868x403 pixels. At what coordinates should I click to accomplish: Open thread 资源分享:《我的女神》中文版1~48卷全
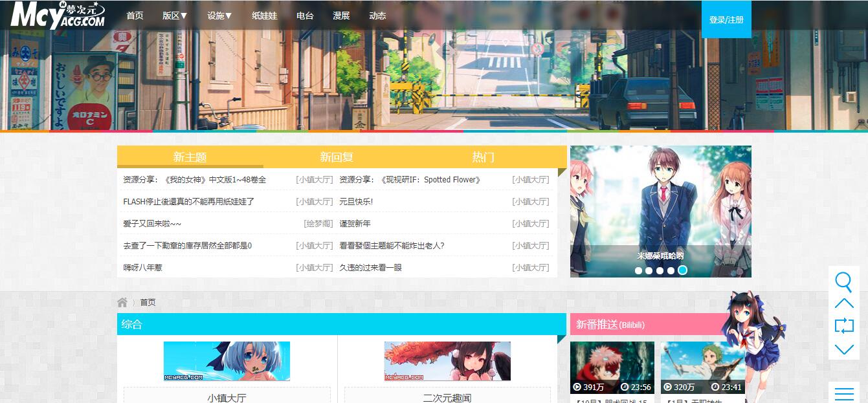point(194,180)
